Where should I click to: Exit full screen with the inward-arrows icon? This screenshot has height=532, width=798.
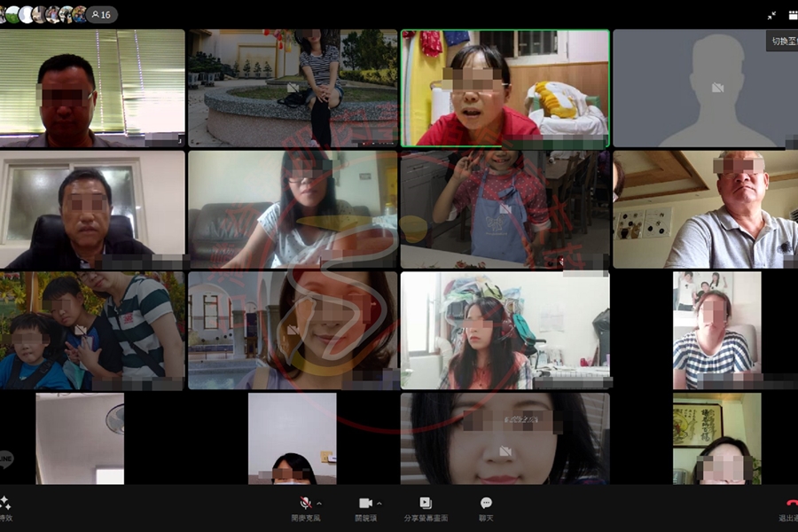pyautogui.click(x=771, y=16)
